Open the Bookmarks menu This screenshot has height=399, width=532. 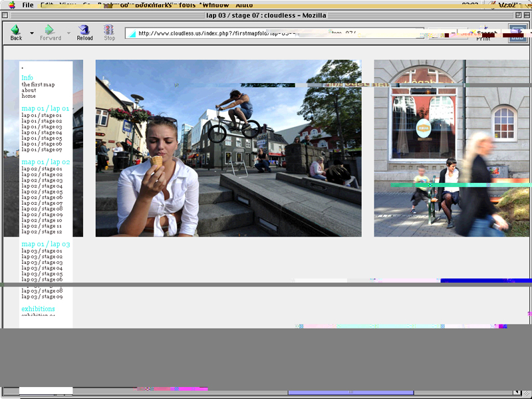click(x=153, y=5)
